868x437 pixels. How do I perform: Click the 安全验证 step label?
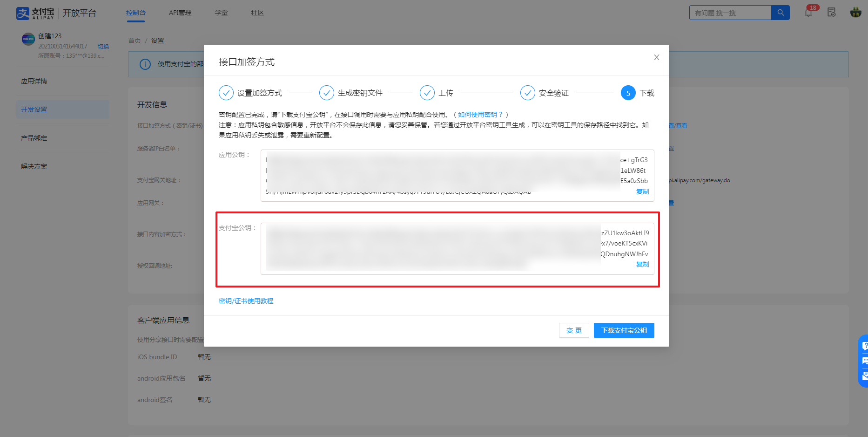point(554,93)
